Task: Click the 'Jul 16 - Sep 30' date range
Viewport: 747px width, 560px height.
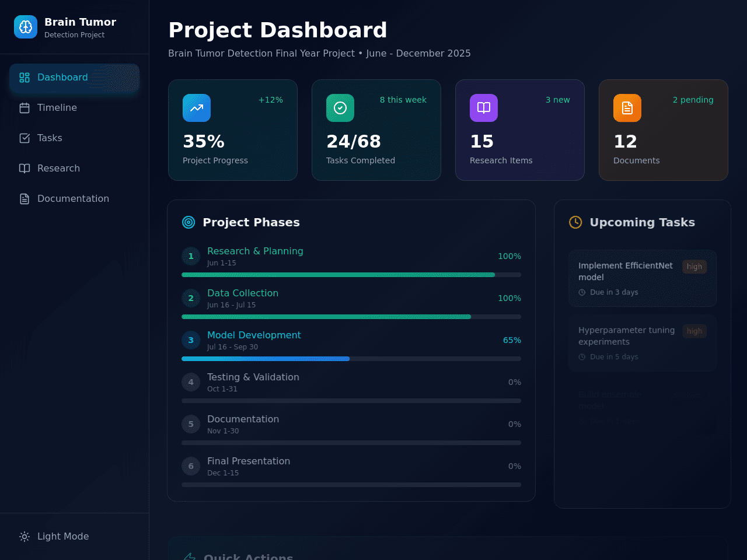Action: [x=232, y=347]
